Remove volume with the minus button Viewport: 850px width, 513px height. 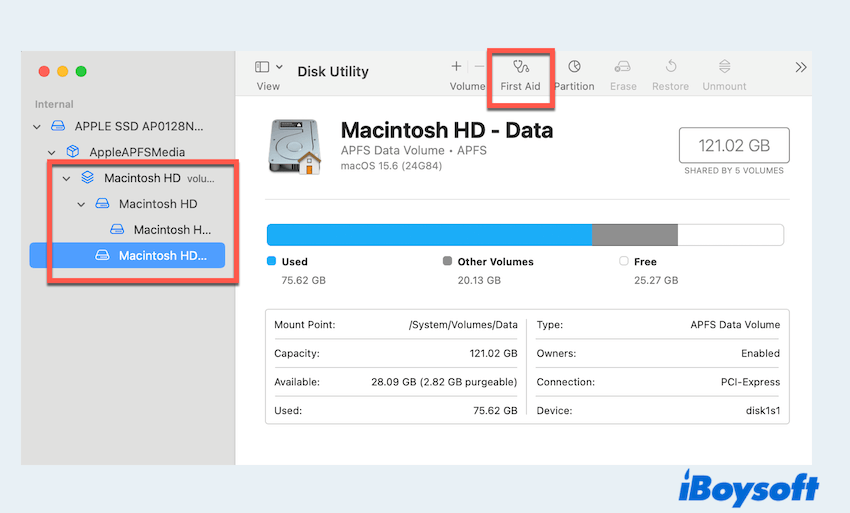coord(479,66)
